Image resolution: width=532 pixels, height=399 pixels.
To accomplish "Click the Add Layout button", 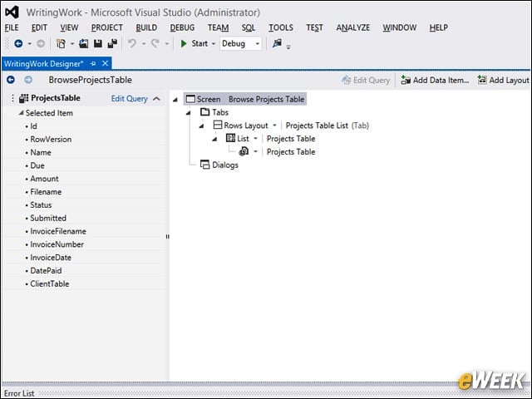I will (x=504, y=80).
